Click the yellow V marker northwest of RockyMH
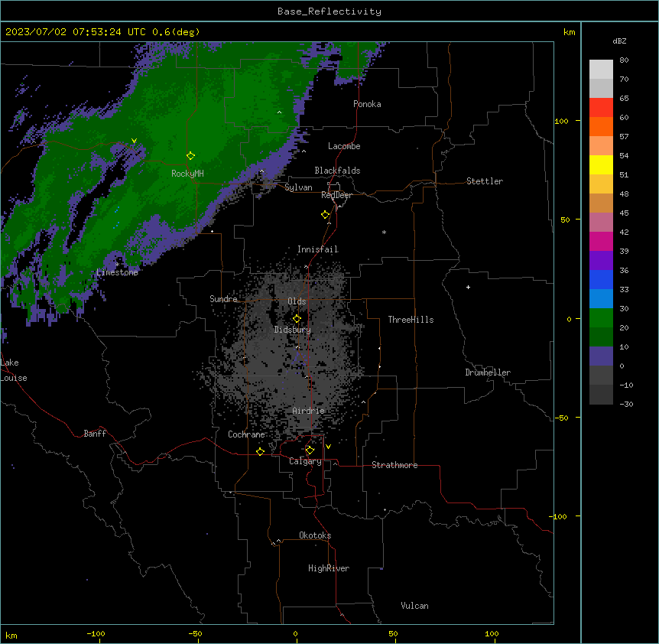This screenshot has width=659, height=644. pos(134,141)
